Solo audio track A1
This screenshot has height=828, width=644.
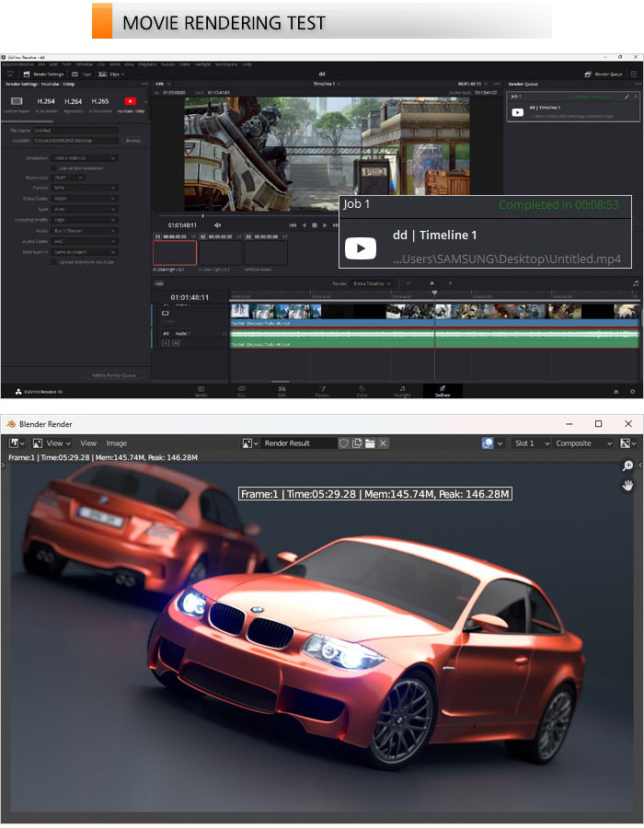[166, 343]
